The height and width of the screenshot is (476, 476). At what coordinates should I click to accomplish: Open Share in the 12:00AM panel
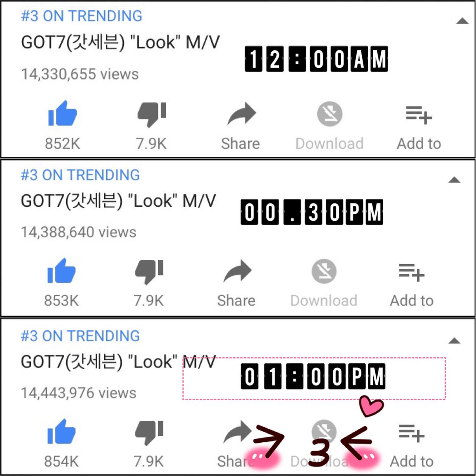(x=242, y=114)
